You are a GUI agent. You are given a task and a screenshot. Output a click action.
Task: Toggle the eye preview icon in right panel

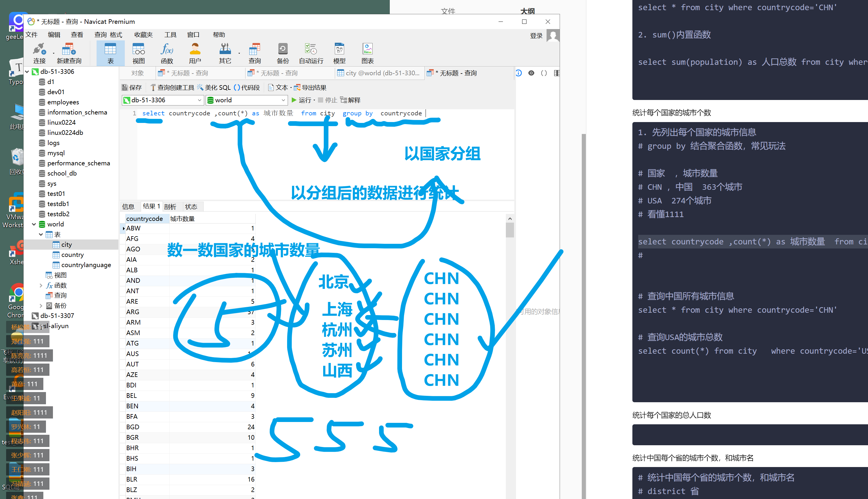[x=531, y=73]
